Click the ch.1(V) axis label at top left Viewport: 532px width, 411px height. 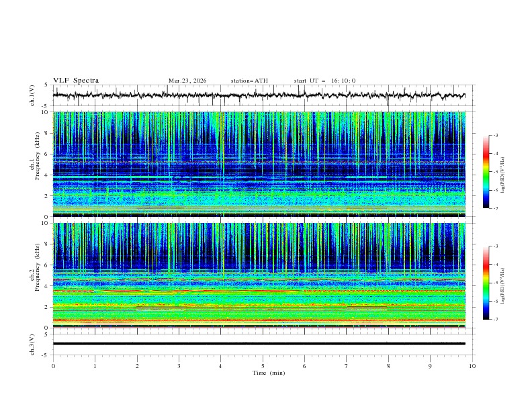coord(32,95)
